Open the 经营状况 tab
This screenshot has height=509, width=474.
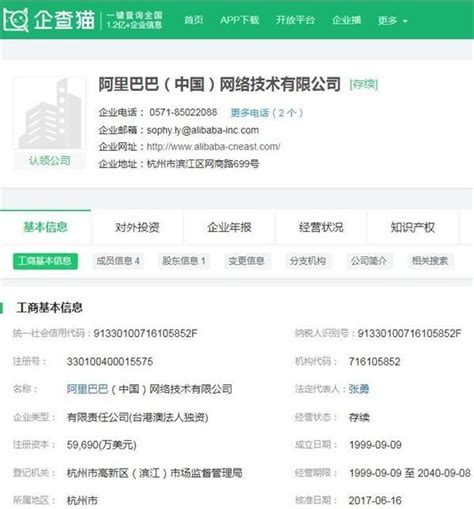(x=321, y=227)
